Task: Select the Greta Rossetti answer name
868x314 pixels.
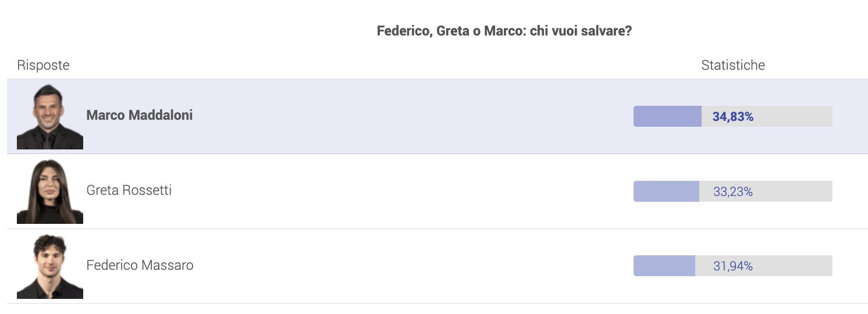Action: (129, 190)
